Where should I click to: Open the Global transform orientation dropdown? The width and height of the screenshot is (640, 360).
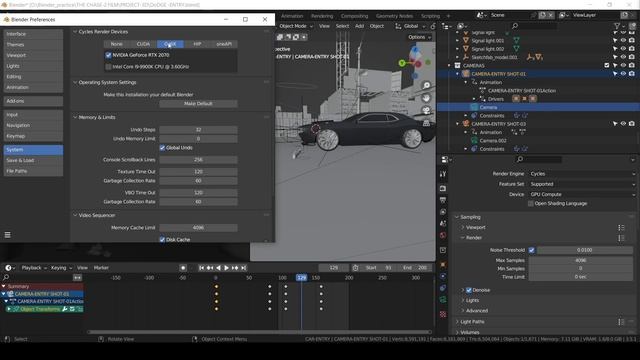tap(410, 26)
